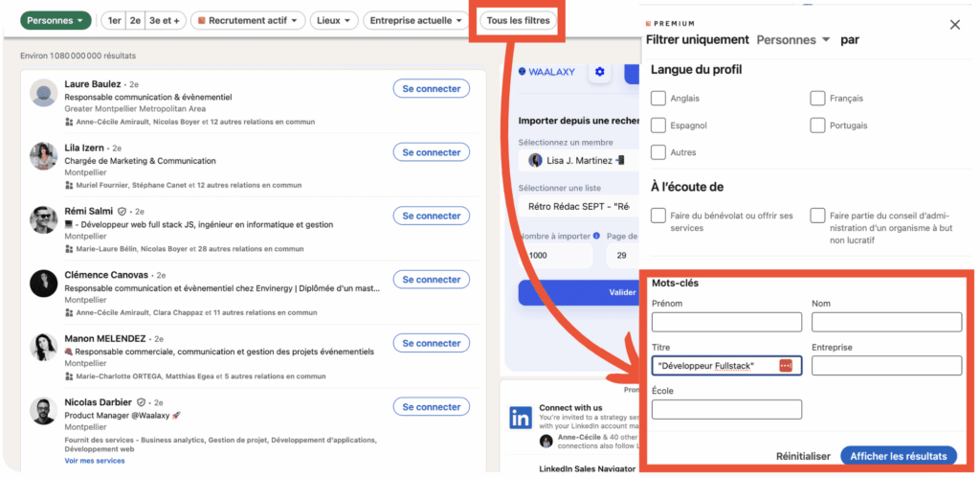Enable the Français profile language checkbox

click(817, 98)
